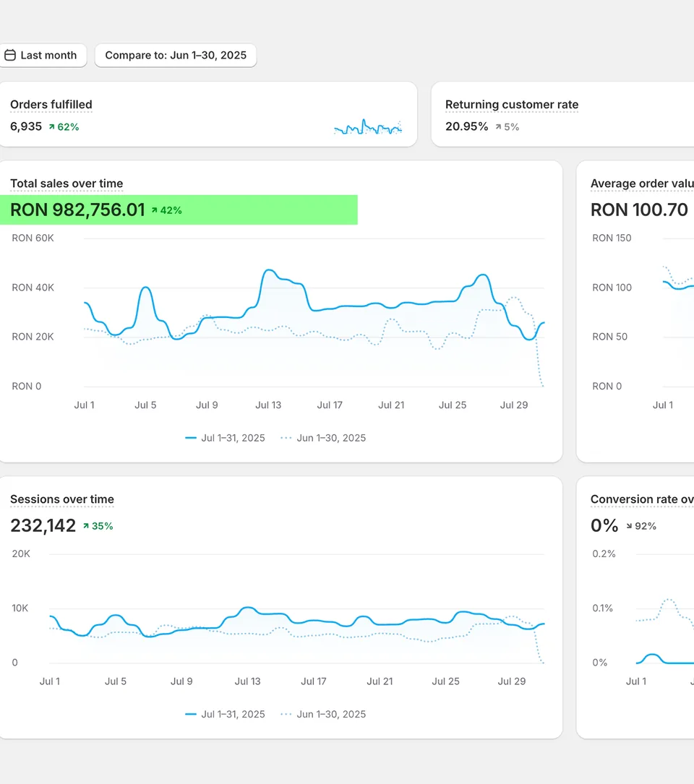The image size is (694, 784).
Task: Click the RON 50 axis label
Action: point(610,337)
